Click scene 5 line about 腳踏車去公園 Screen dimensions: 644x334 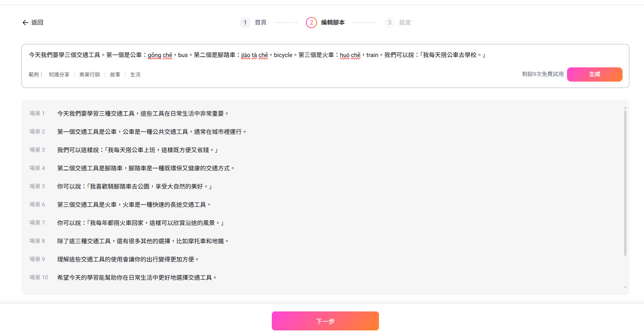tap(135, 187)
